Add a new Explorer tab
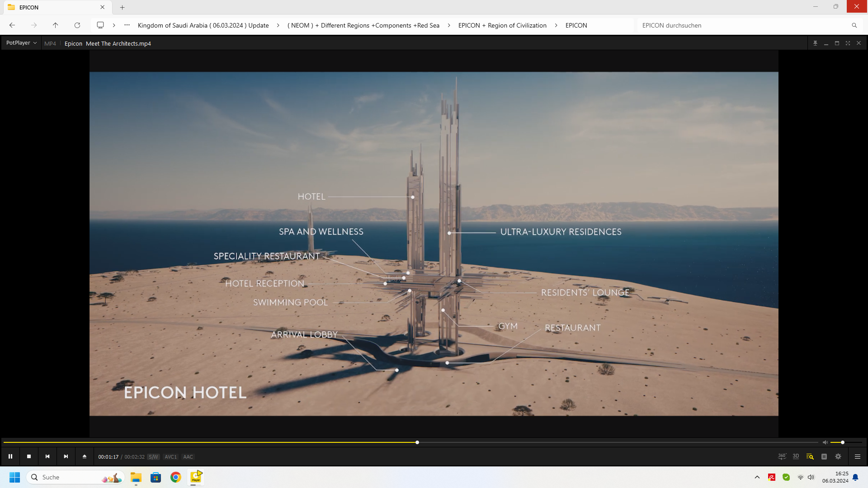Image resolution: width=868 pixels, height=488 pixels. coord(122,7)
